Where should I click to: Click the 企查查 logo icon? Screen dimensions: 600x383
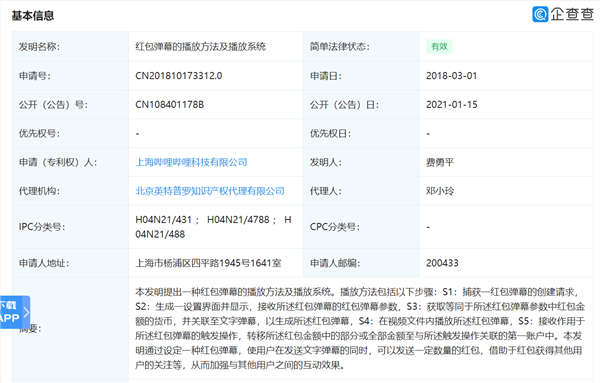[x=540, y=14]
